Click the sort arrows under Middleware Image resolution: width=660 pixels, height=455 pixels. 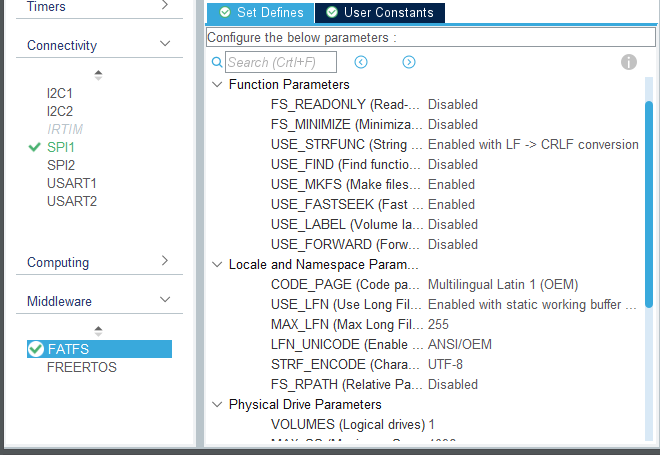pyautogui.click(x=98, y=331)
